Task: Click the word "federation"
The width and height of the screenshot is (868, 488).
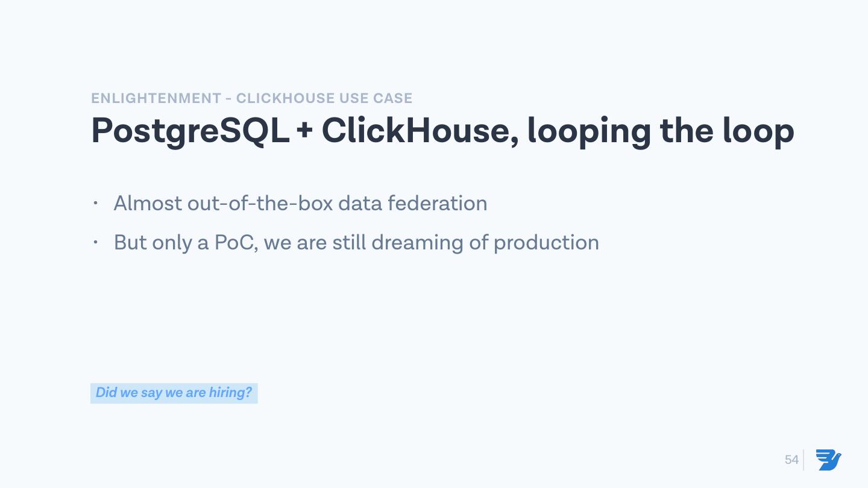Action: [437, 203]
